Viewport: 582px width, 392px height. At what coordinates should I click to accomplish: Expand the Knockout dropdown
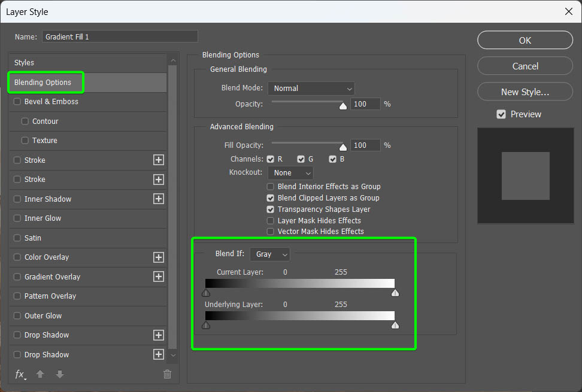pos(290,173)
